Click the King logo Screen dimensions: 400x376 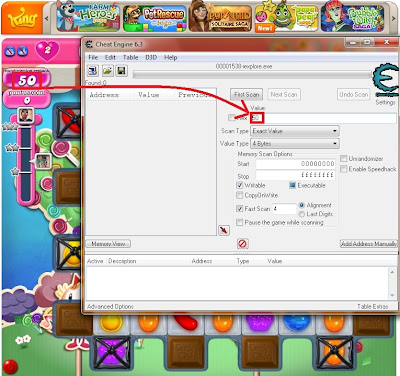click(23, 19)
